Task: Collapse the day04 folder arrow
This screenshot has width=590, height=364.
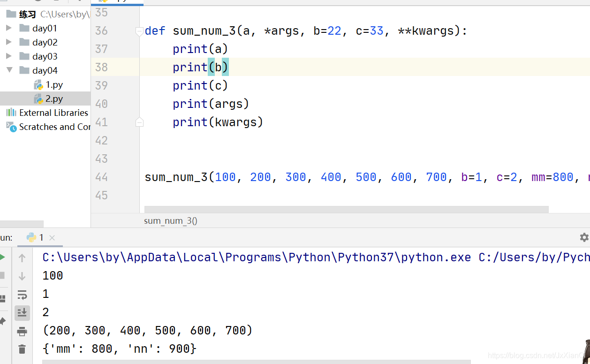Action: pyautogui.click(x=9, y=70)
